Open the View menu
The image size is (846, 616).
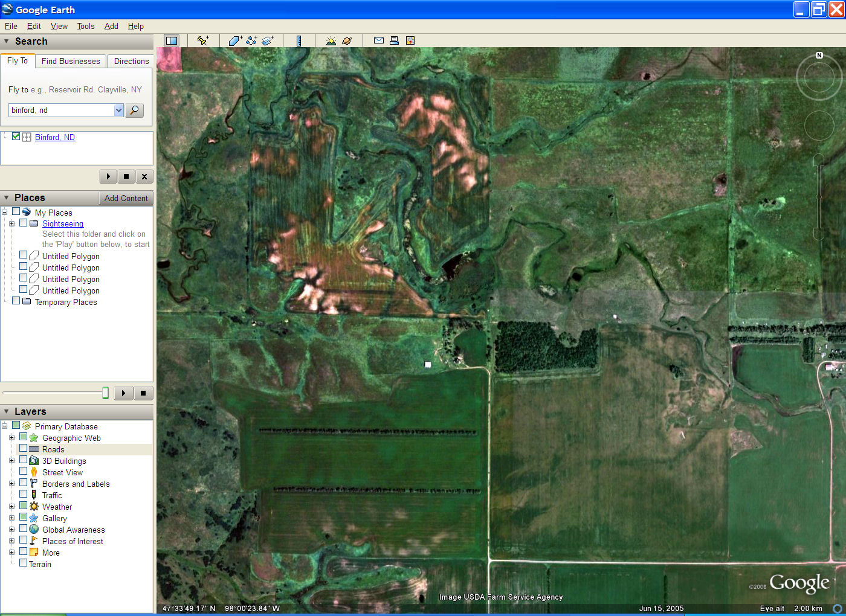click(x=59, y=26)
